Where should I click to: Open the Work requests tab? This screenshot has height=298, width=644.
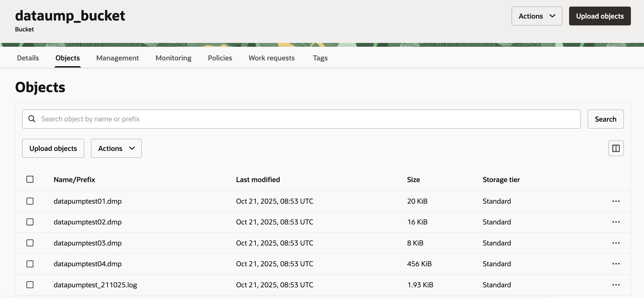pyautogui.click(x=271, y=58)
